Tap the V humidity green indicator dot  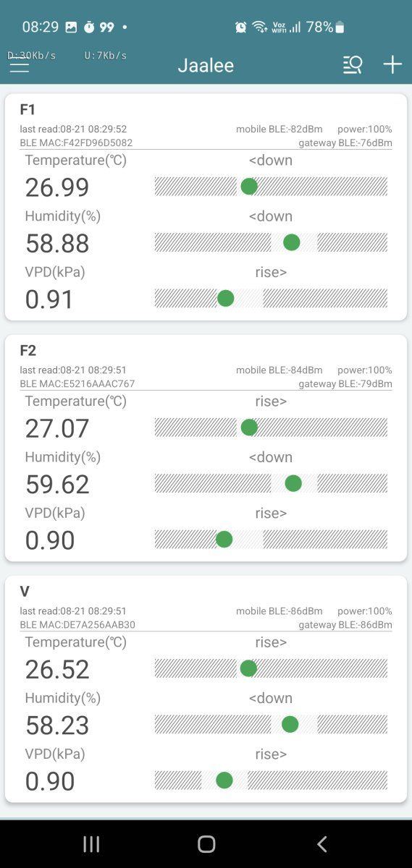290,724
